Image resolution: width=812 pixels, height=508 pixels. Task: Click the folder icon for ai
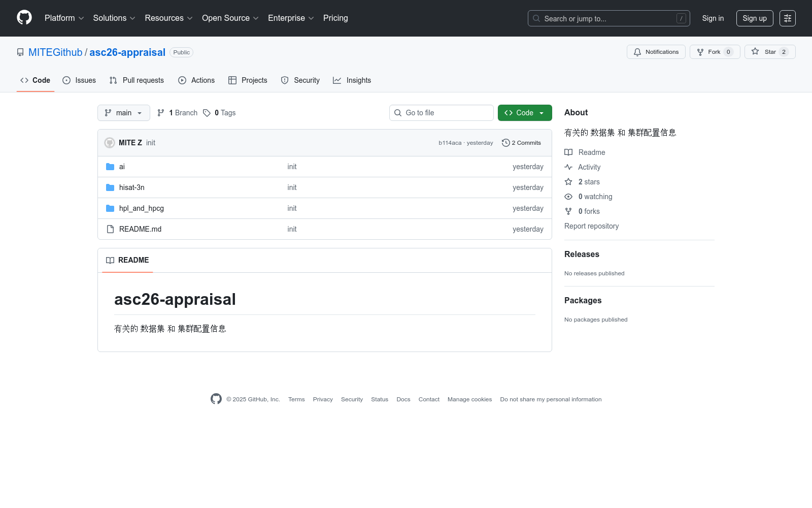(x=110, y=167)
